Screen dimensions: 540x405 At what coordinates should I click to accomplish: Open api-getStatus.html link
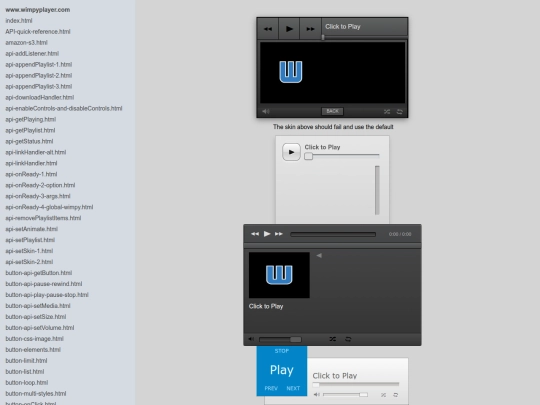pos(29,141)
